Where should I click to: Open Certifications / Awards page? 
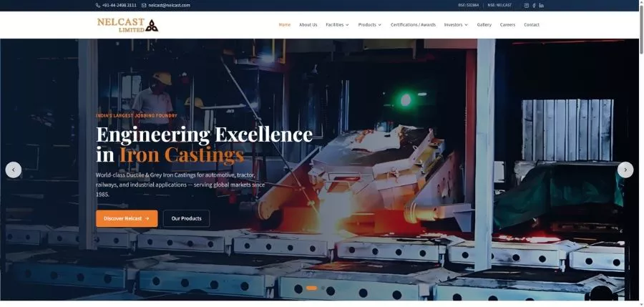(413, 24)
